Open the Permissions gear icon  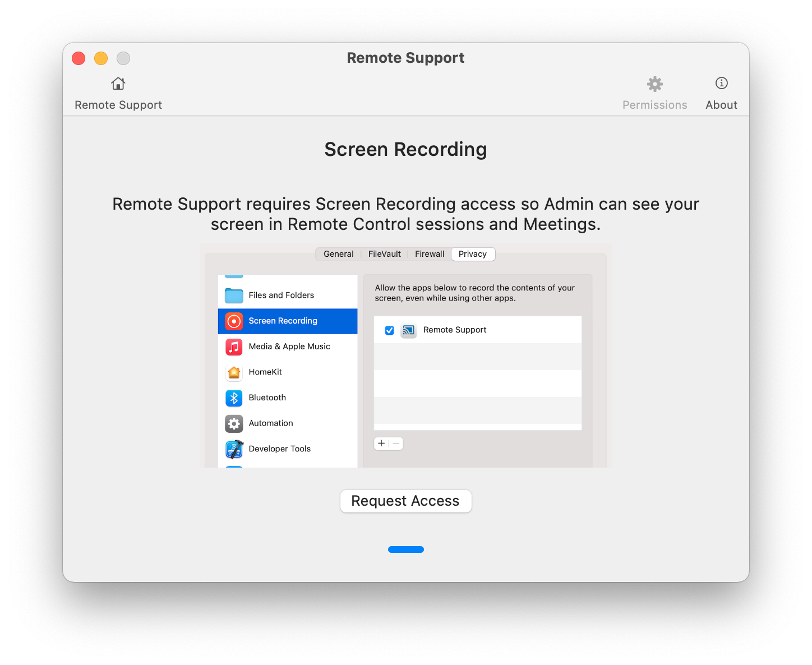pos(654,84)
